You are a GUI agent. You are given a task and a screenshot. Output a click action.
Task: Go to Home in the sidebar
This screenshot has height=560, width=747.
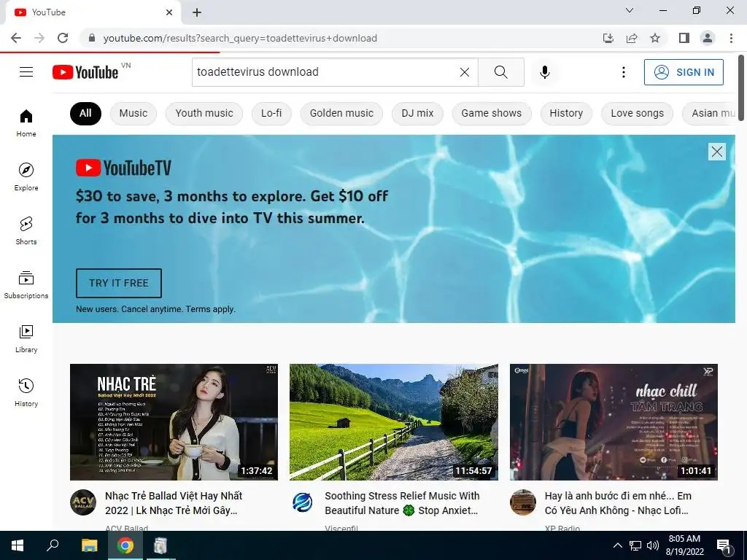click(26, 122)
